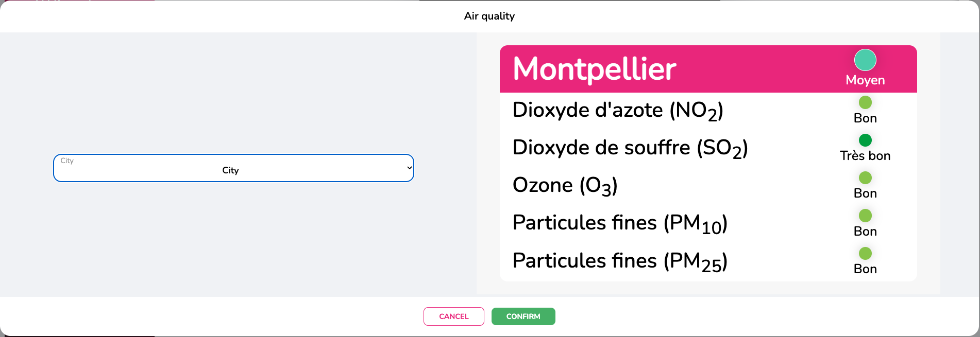Click the Très bon rating text

point(865,156)
